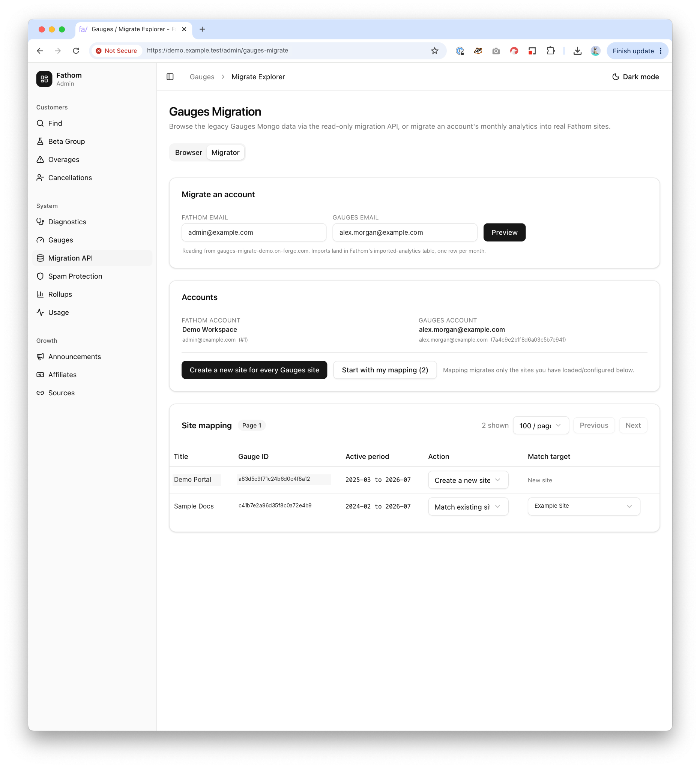Click the Gauges dial icon
Screen dimensions: 700x768
click(40, 240)
